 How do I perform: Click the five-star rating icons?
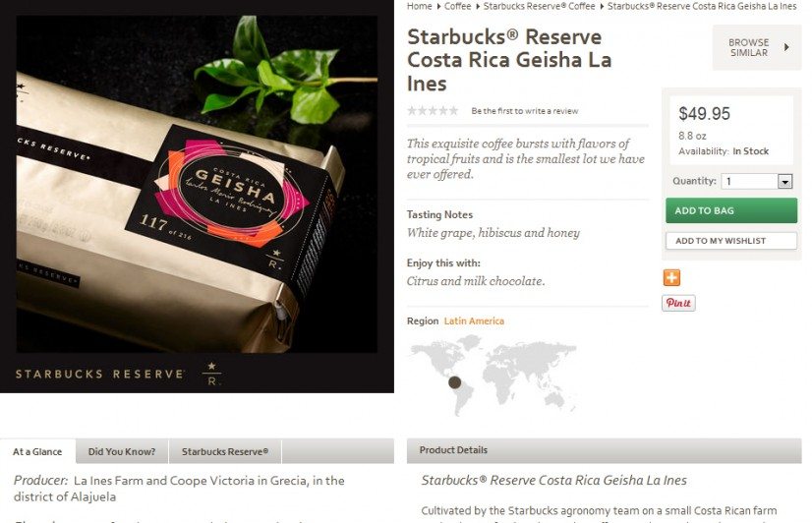pyautogui.click(x=433, y=110)
